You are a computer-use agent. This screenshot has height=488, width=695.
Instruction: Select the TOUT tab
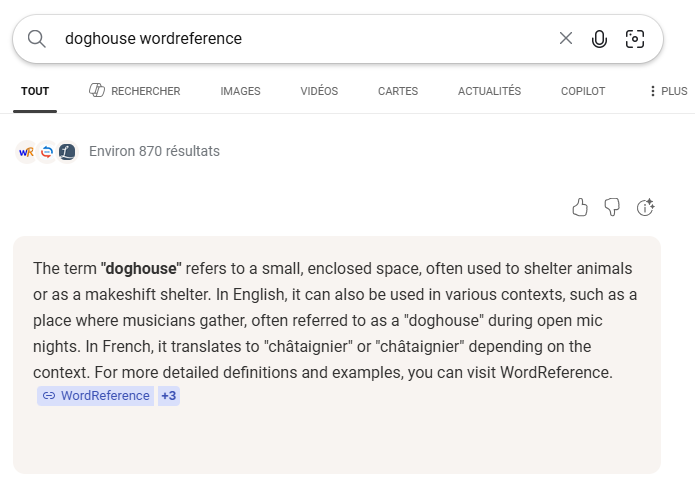point(35,91)
